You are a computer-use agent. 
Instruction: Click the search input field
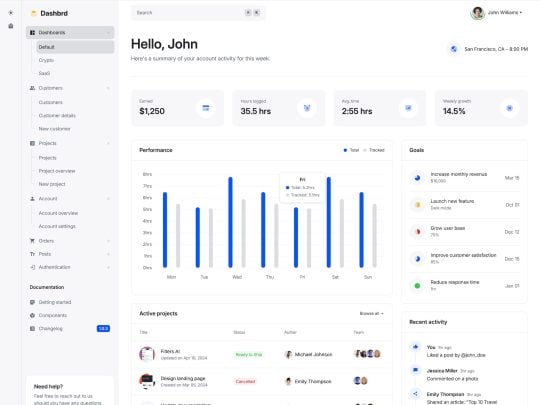tap(198, 13)
